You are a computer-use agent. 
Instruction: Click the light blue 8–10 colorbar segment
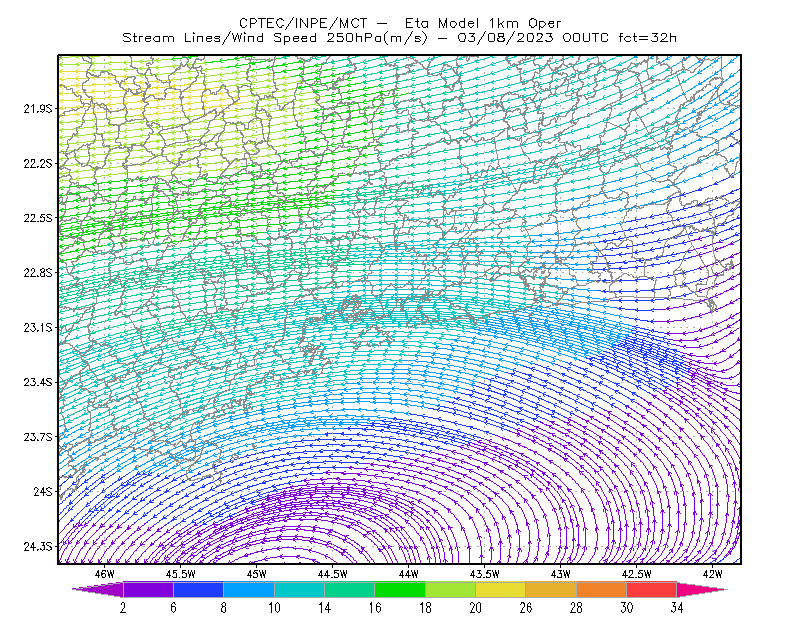pos(249,589)
